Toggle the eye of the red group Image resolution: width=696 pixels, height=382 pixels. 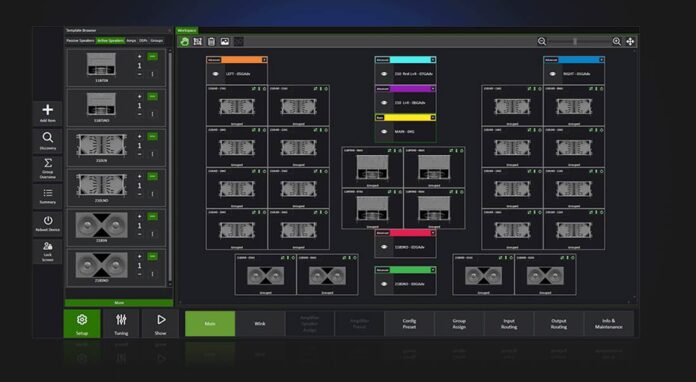click(x=384, y=247)
